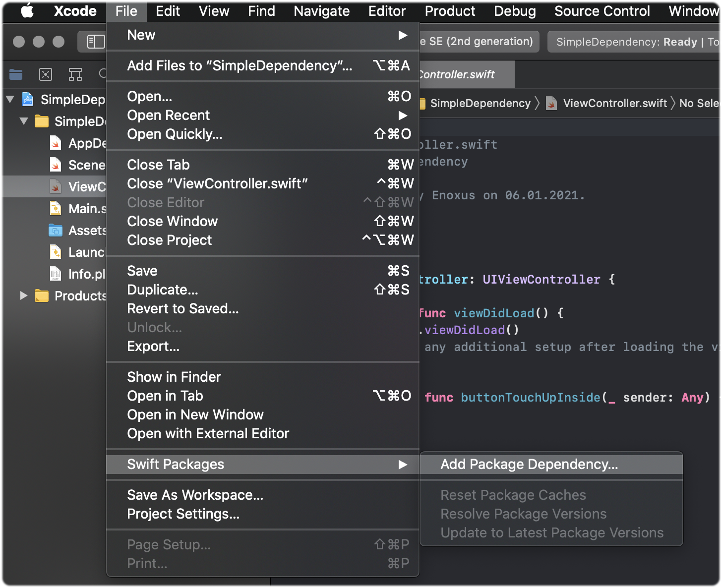Select the AppDelegate file row

55,143
